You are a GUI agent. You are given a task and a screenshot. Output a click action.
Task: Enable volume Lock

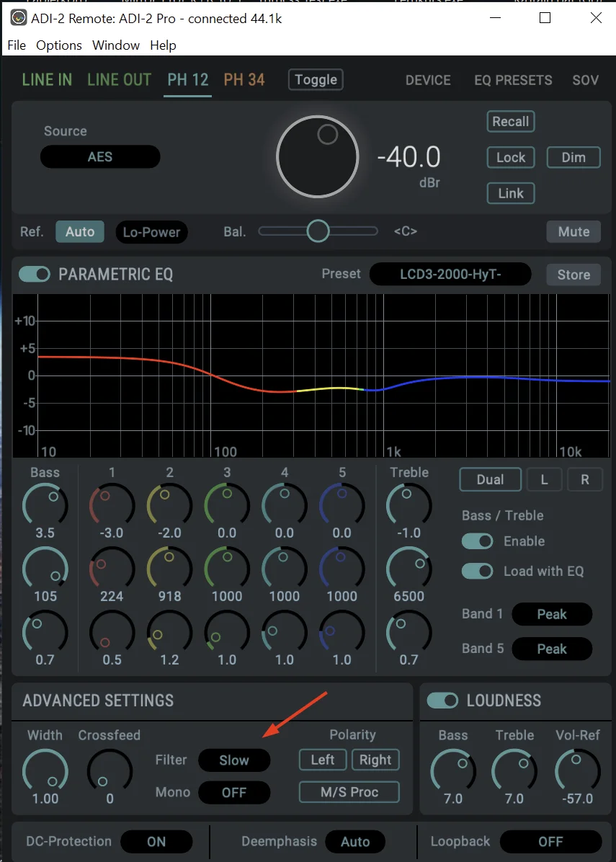(x=511, y=157)
